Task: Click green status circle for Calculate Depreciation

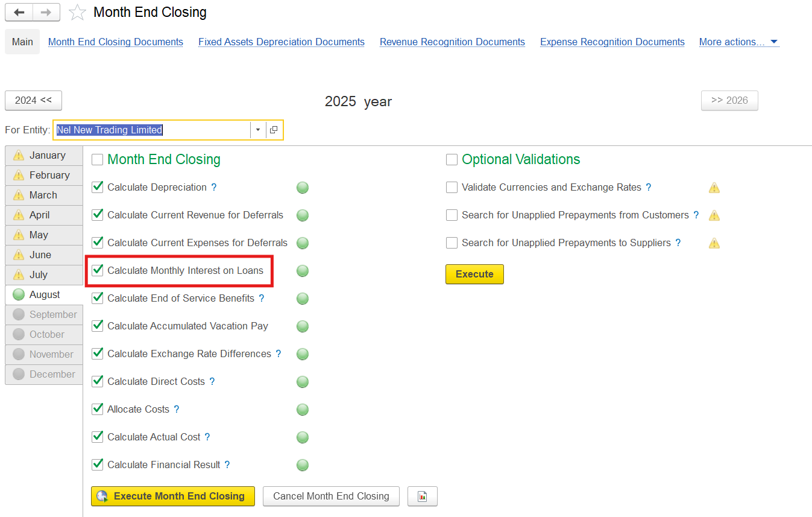Action: pyautogui.click(x=303, y=188)
